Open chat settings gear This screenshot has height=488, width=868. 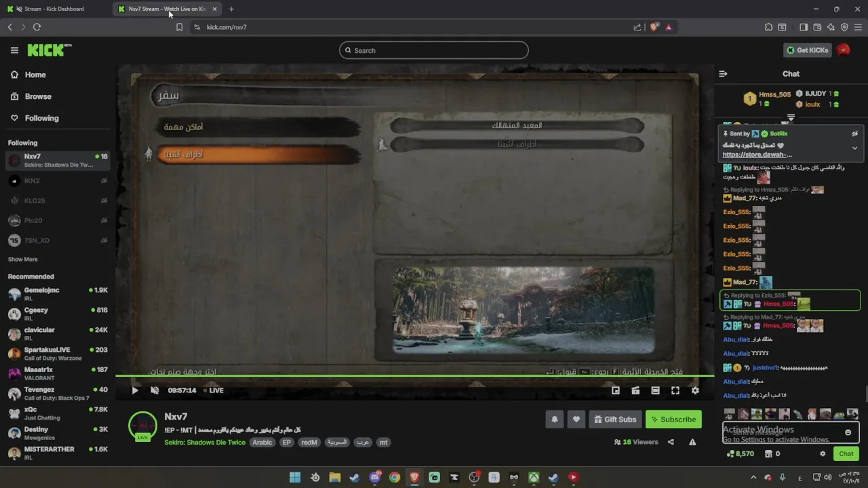(823, 454)
